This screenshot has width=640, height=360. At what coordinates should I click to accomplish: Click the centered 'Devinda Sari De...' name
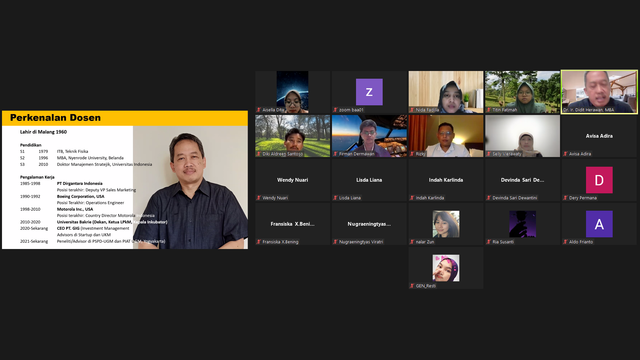[x=522, y=180]
